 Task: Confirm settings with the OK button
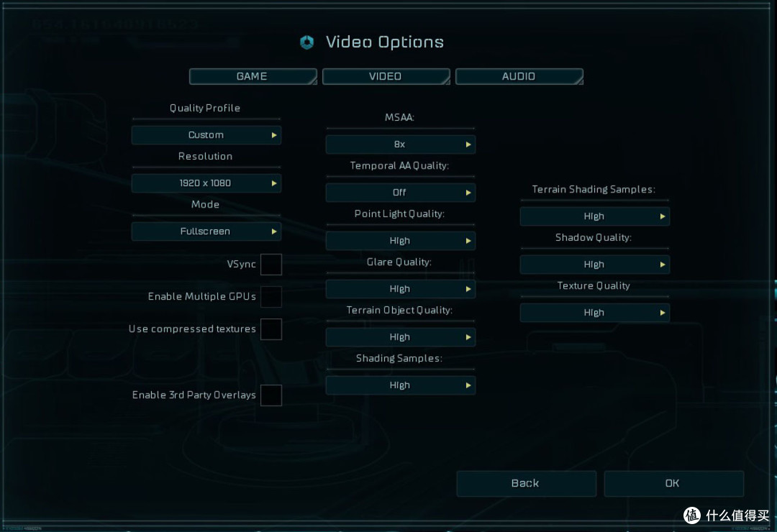[673, 483]
